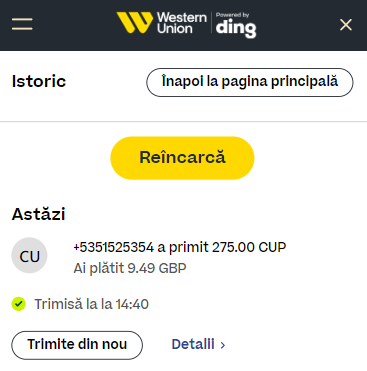Click the ding logo in header
Viewport: 367px width, 371px height.
pyautogui.click(x=236, y=28)
